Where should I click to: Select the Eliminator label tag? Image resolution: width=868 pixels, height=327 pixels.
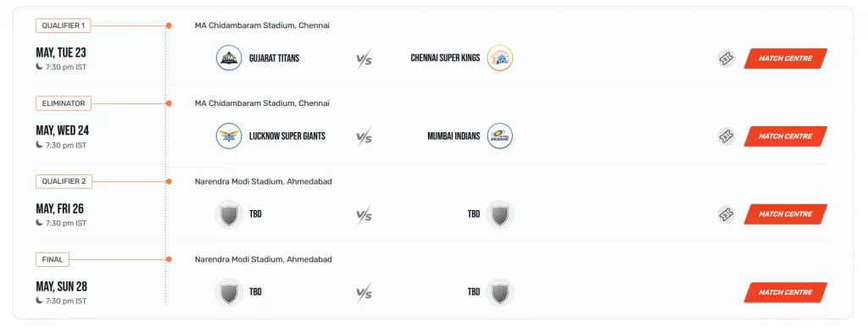click(64, 103)
